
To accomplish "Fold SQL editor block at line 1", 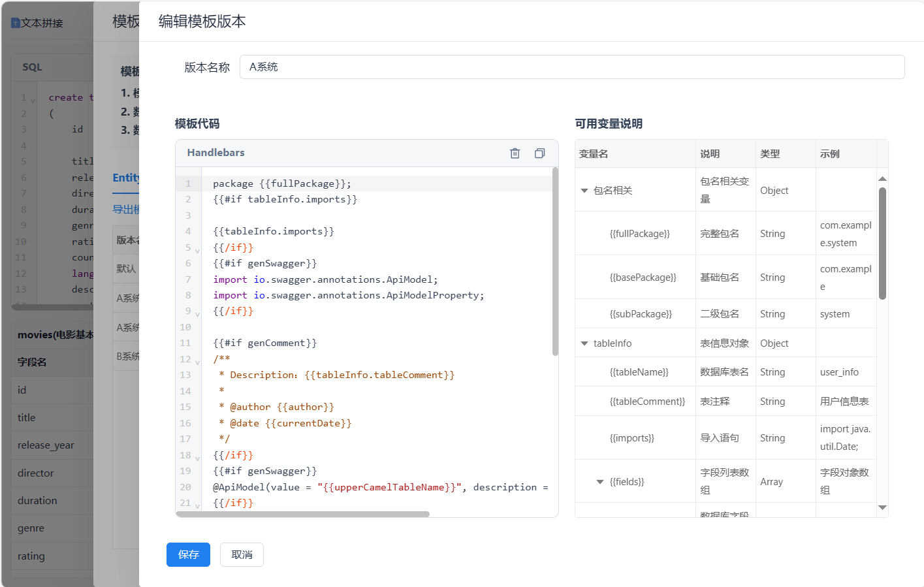I will pos(33,100).
